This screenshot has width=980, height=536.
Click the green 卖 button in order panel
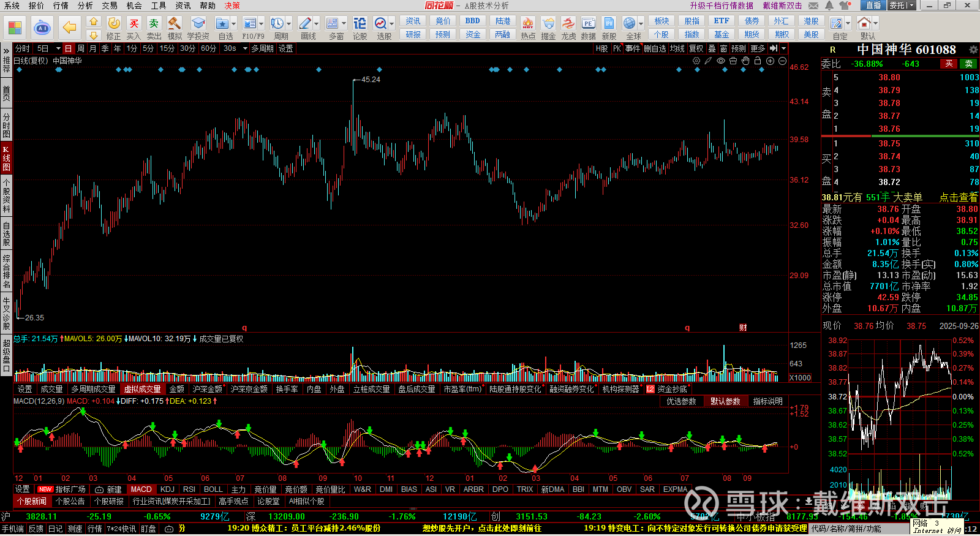969,64
